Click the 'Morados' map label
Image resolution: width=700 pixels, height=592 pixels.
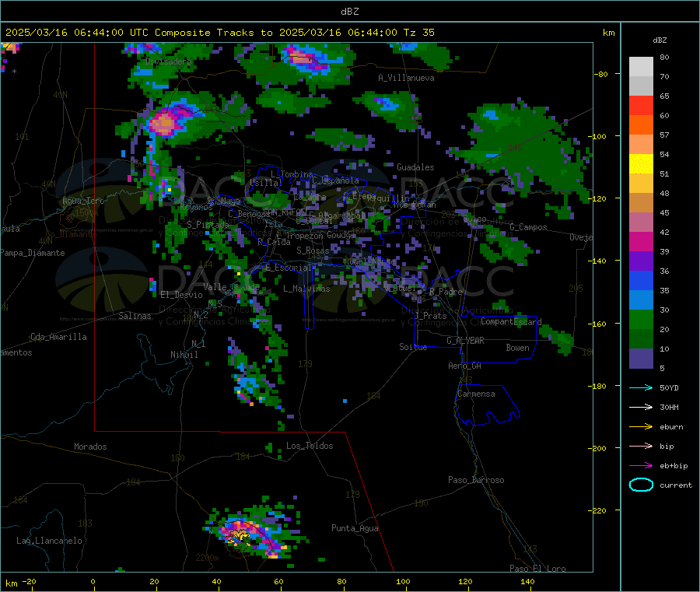coord(90,447)
